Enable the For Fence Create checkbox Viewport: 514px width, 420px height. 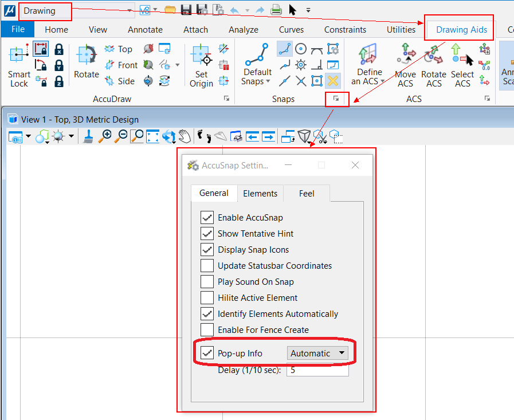(207, 330)
